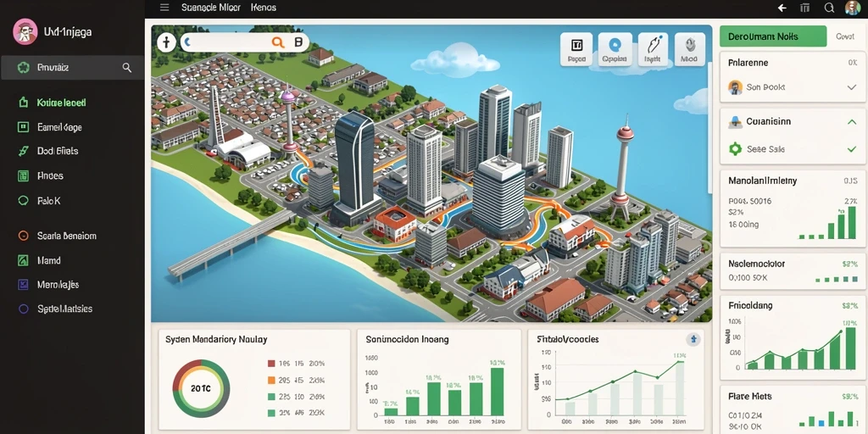Click the back arrow in top bar
Screen dimensions: 868x434
[x=782, y=8]
